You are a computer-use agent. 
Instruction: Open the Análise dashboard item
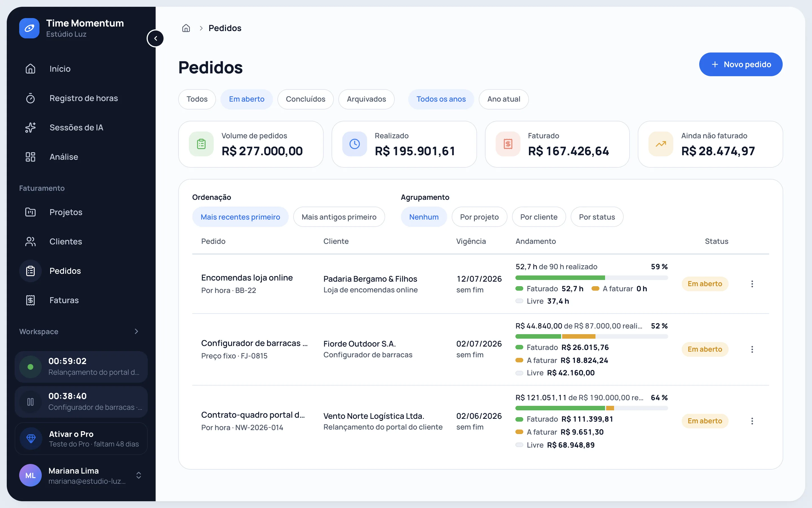pos(81,157)
